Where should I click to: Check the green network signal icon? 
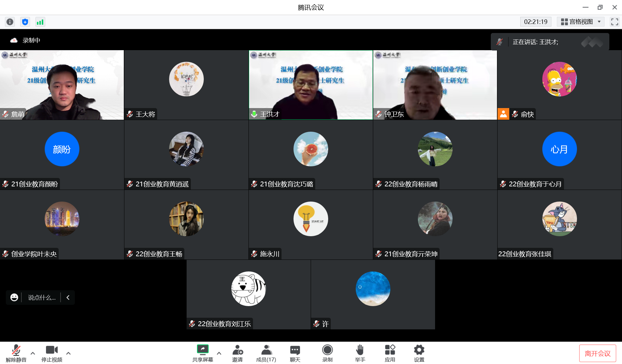click(x=40, y=22)
